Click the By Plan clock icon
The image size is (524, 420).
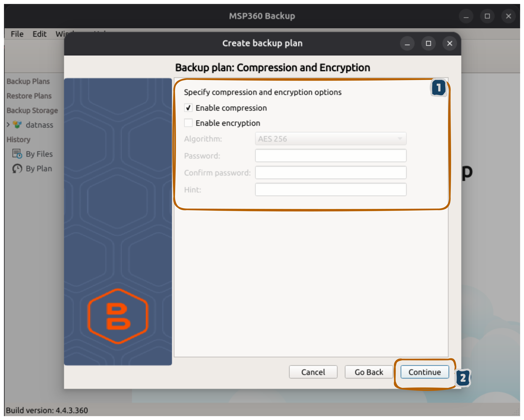click(17, 168)
